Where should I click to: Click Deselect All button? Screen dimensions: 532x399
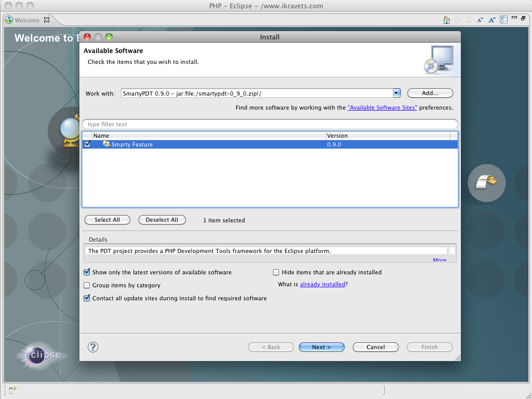(162, 220)
